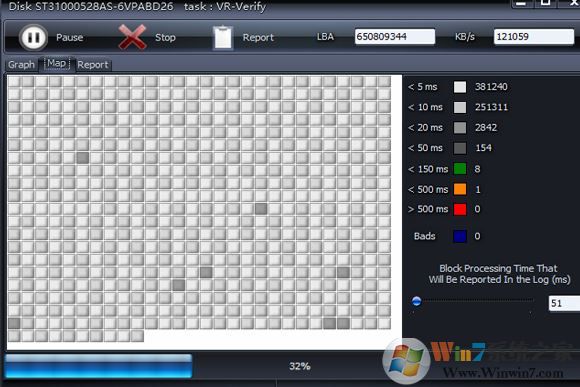Click the red > 500 ms swatch
This screenshot has height=387, width=580.
coord(460,209)
